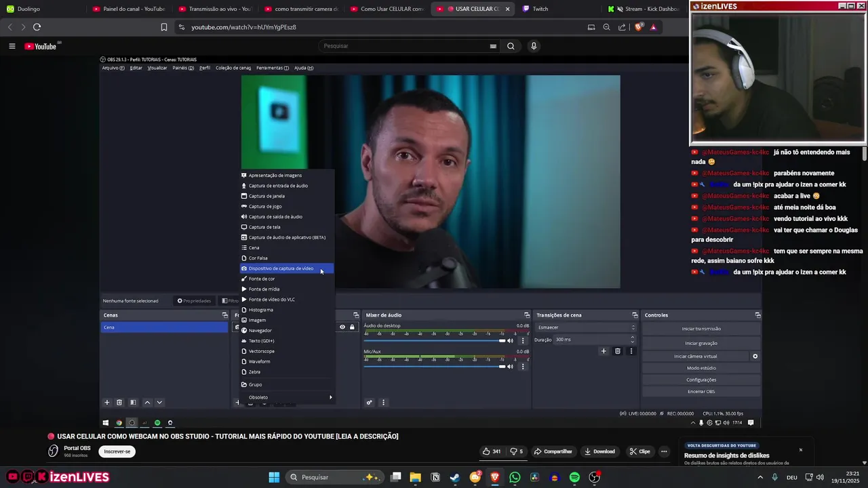The height and width of the screenshot is (488, 868).
Task: Open the Arquivo menu in OBS
Action: click(x=113, y=68)
